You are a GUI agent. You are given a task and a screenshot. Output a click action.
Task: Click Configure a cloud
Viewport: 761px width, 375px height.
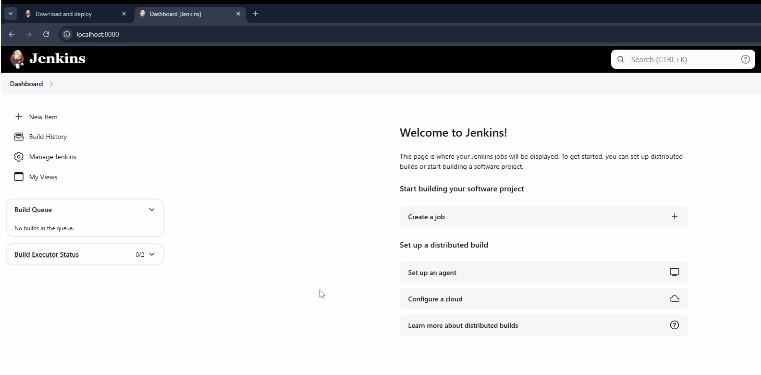click(x=544, y=299)
